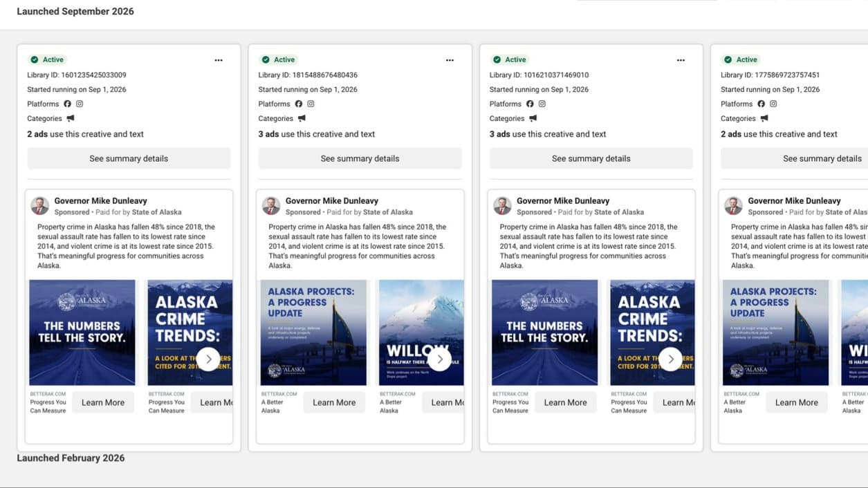Click Governor Dunleavy profile photo in ad 1775869723757451
The height and width of the screenshot is (488, 868).
coord(732,206)
